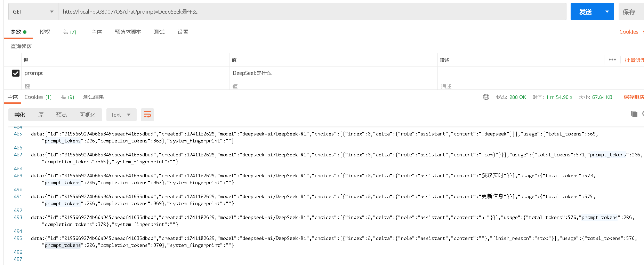Click the Cookies link
This screenshot has width=644, height=265.
629,32
